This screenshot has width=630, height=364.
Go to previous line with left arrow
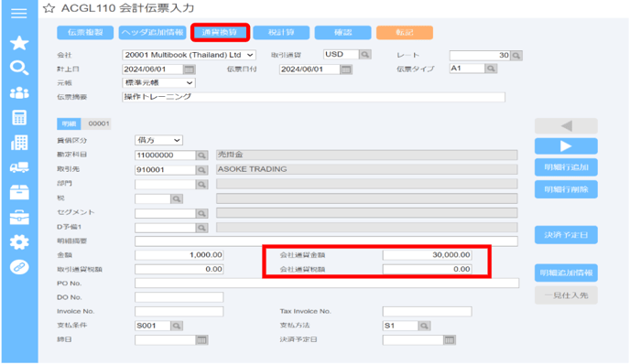click(x=566, y=126)
